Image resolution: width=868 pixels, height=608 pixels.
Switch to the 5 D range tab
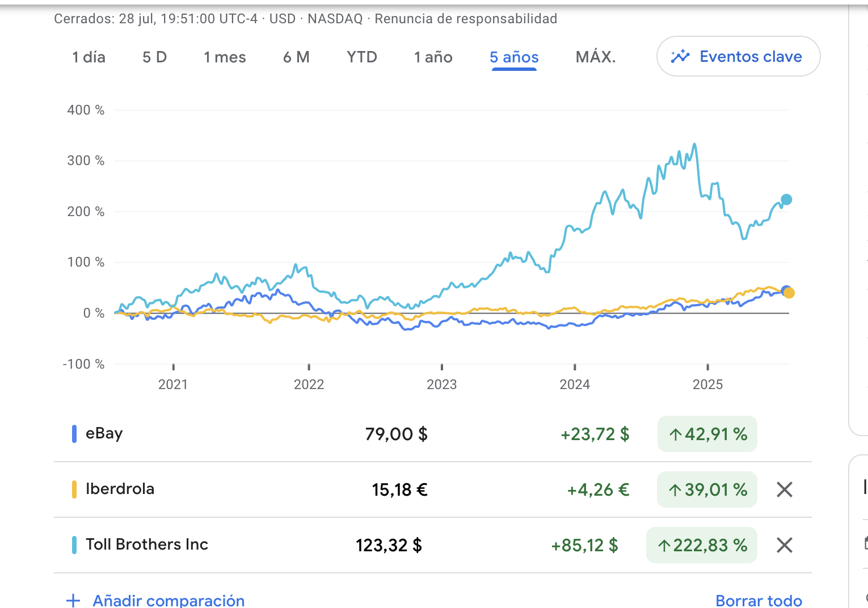pyautogui.click(x=154, y=57)
